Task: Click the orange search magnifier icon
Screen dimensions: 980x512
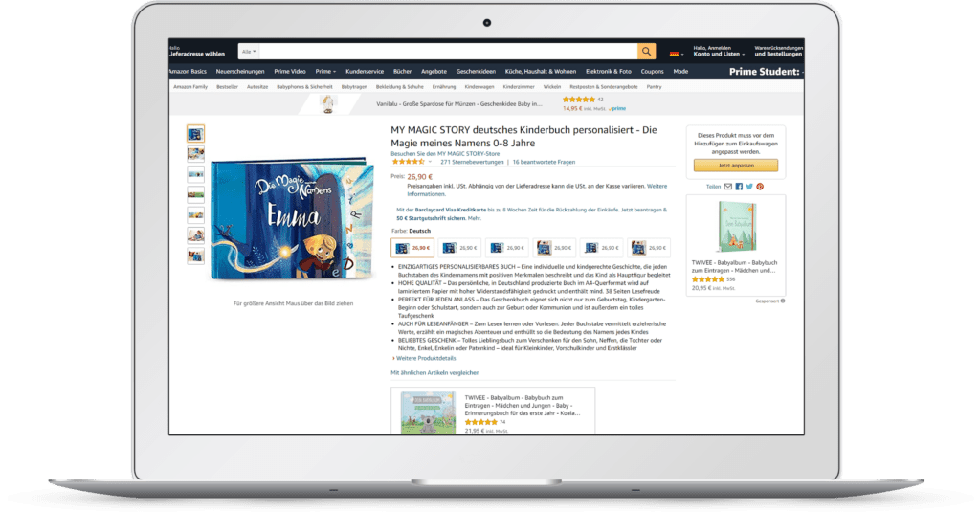Action: (646, 52)
